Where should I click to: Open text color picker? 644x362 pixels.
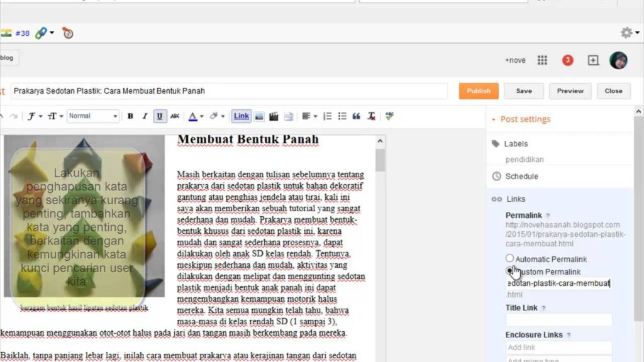196,116
